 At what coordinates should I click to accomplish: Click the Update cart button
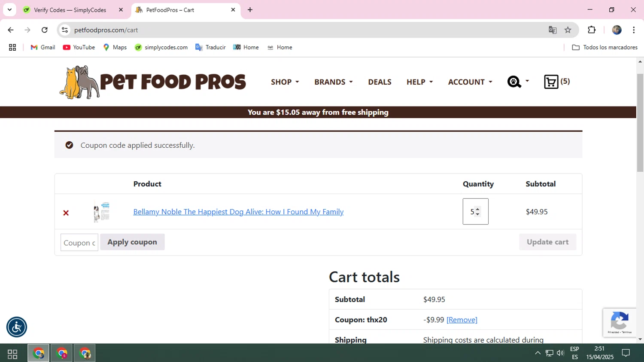click(548, 242)
